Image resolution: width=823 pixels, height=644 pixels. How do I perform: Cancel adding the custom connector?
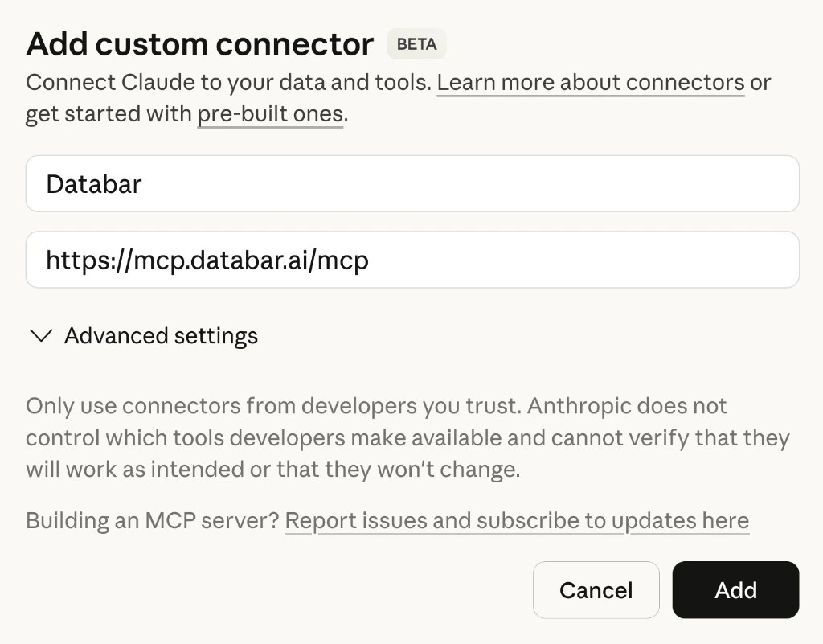click(596, 589)
